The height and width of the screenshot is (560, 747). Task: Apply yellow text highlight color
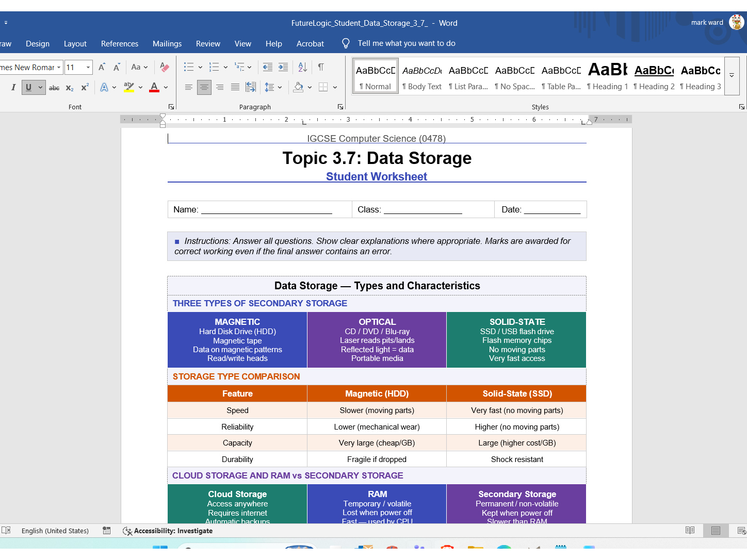click(129, 88)
